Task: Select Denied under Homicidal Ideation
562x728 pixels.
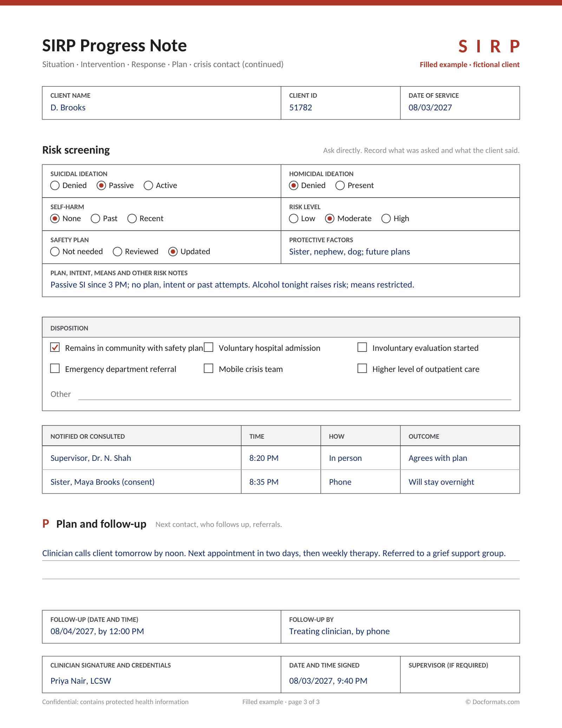Action: [x=294, y=185]
